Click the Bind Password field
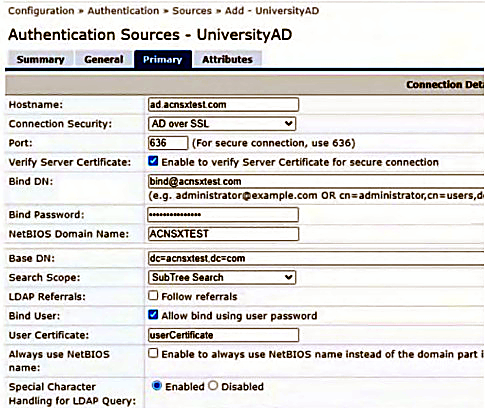This screenshot has width=485, height=408. click(x=223, y=215)
